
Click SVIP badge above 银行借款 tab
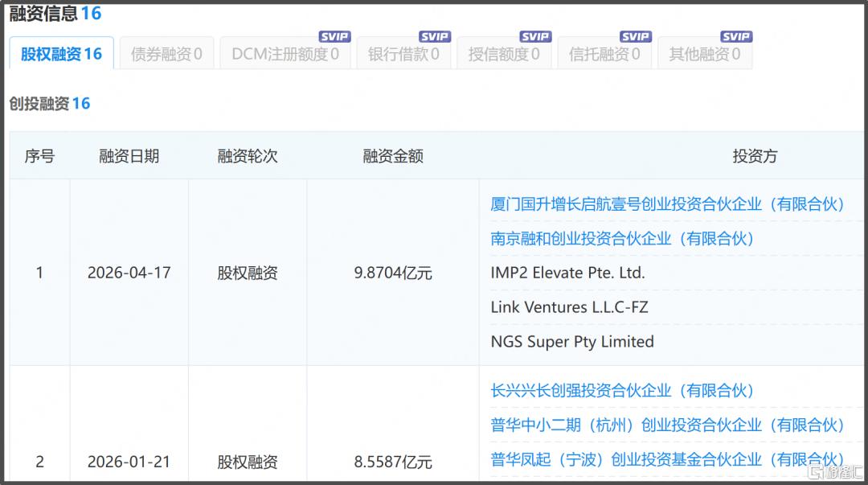[435, 36]
